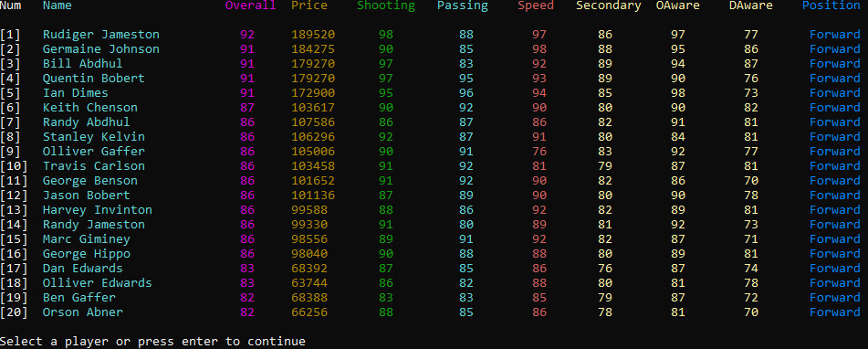
Task: Click the Name column header
Action: (57, 5)
